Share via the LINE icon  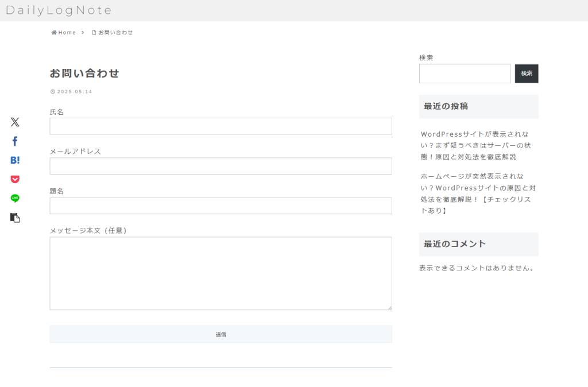[x=15, y=198]
